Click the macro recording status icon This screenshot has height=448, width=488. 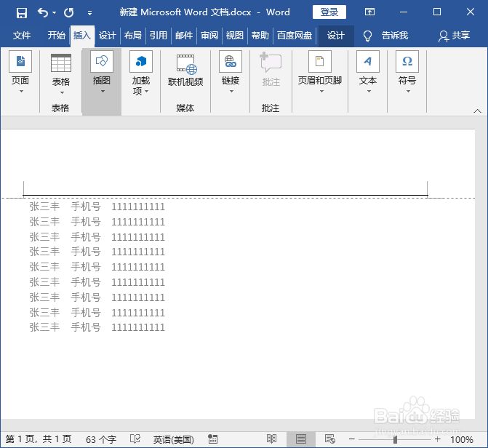pyautogui.click(x=212, y=439)
